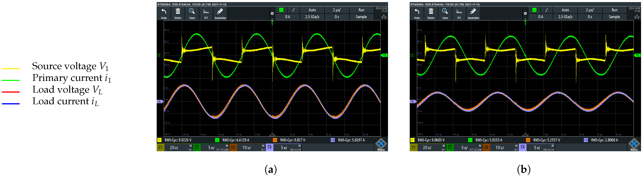
Task: Click 2 µs/ timebase in right oscilloscope
Action: point(589,10)
